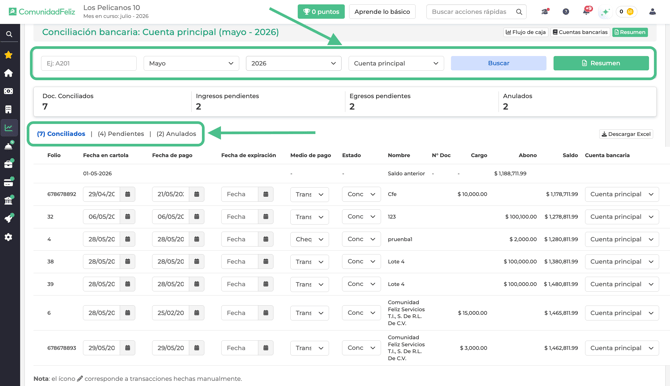
Task: Open bank account dropdown for folio 38
Action: pyautogui.click(x=622, y=262)
